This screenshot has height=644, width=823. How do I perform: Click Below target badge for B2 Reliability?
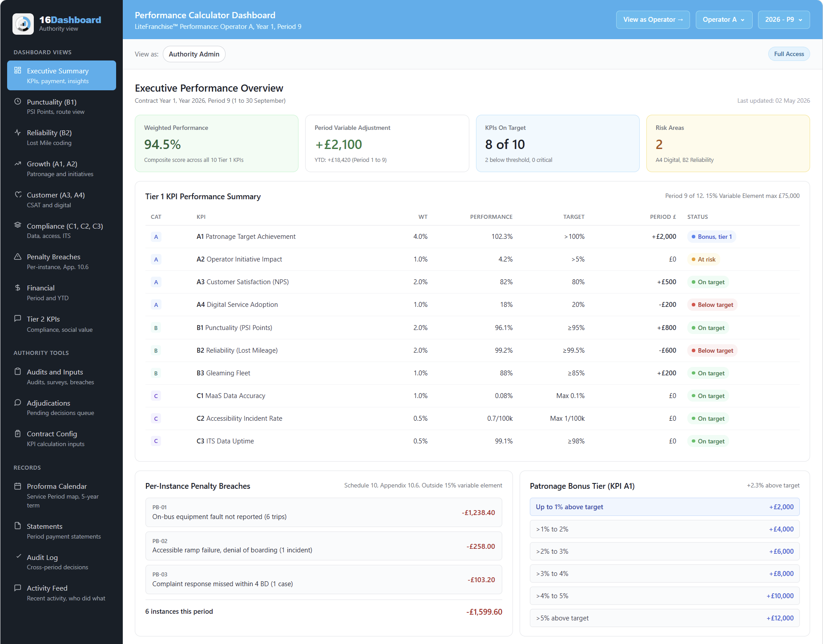[x=712, y=350]
